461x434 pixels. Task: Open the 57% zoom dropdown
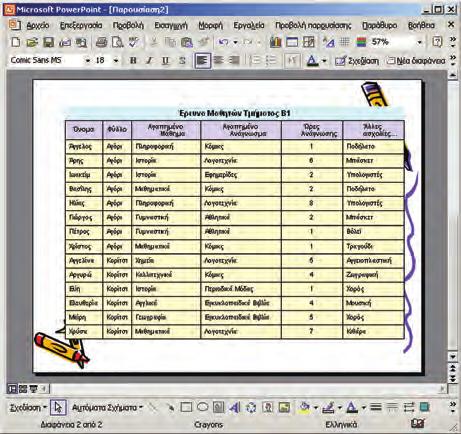(420, 42)
